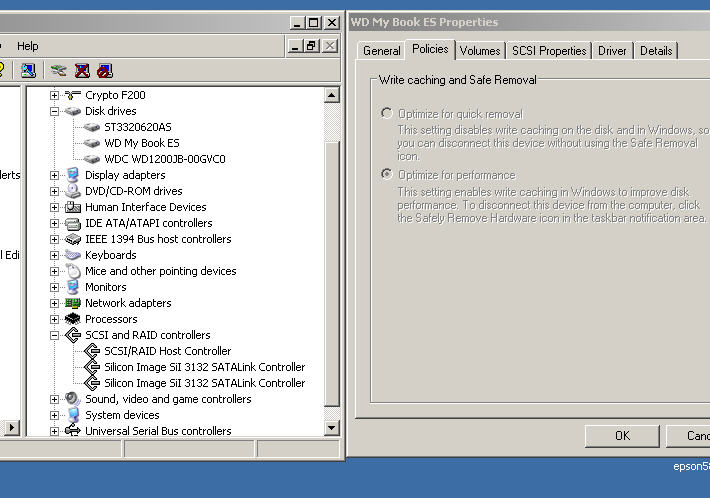The image size is (710, 498).
Task: Expand the System devices node
Action: [54, 415]
